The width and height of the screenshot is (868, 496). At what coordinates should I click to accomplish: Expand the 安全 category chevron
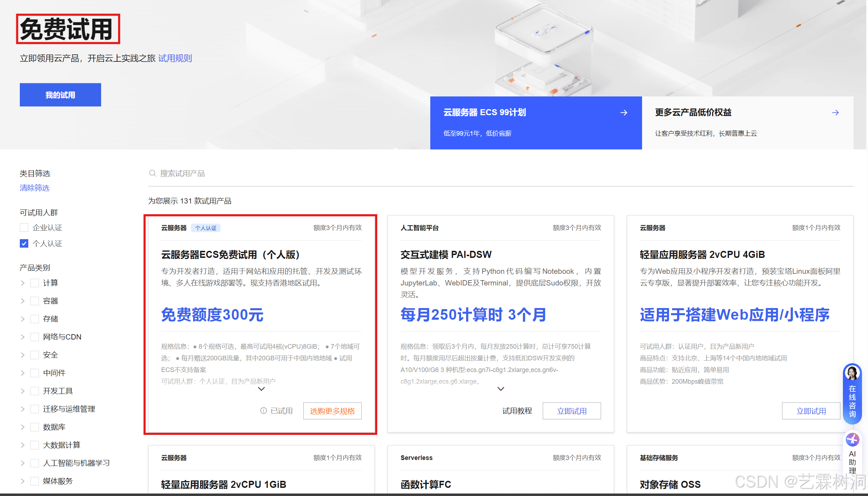click(x=23, y=355)
